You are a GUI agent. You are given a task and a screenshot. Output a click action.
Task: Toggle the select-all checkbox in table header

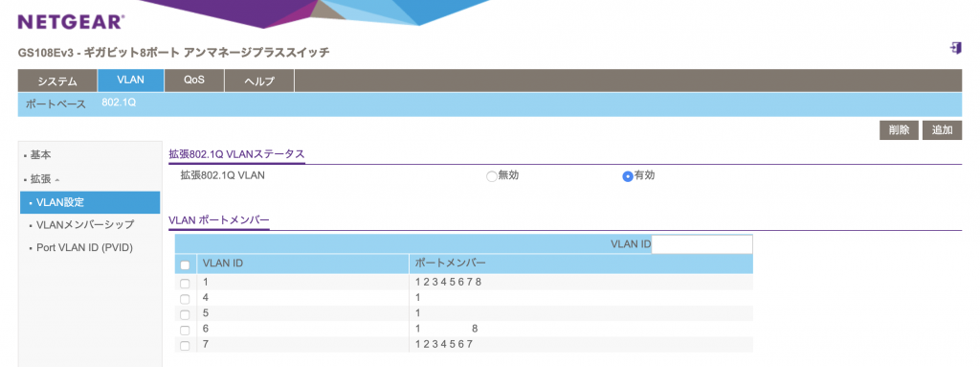[185, 264]
